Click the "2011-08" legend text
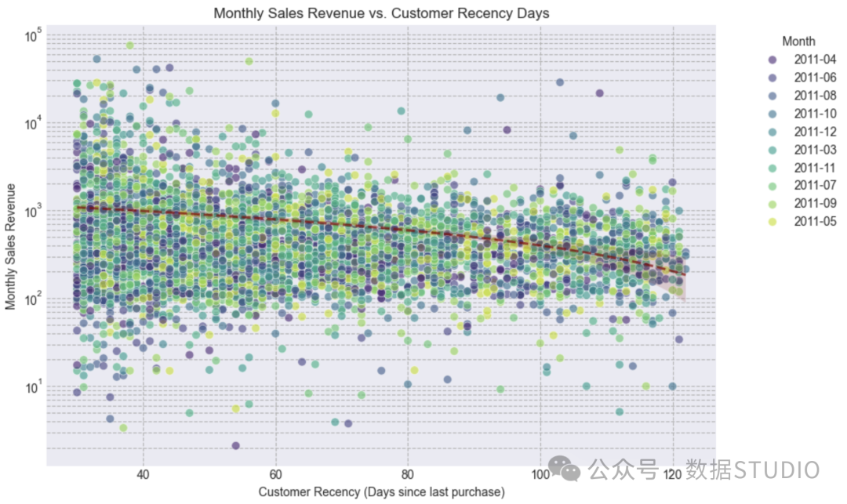The width and height of the screenshot is (847, 504). pyautogui.click(x=815, y=96)
